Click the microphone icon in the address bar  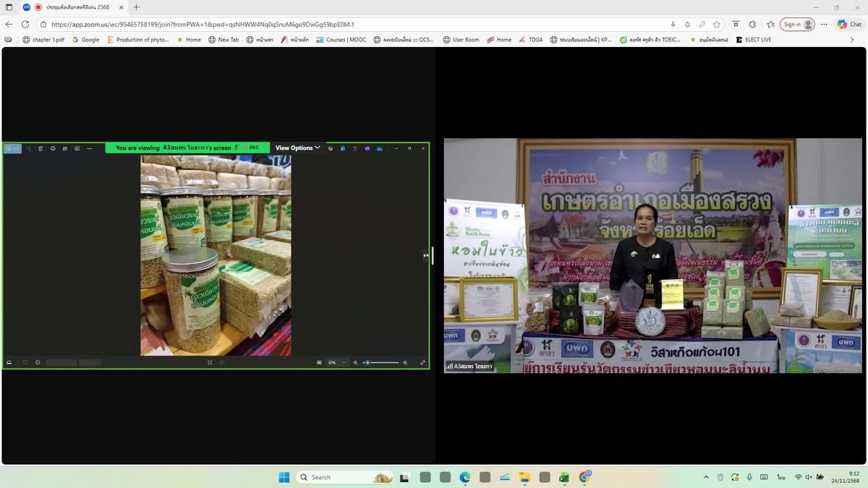tap(673, 24)
